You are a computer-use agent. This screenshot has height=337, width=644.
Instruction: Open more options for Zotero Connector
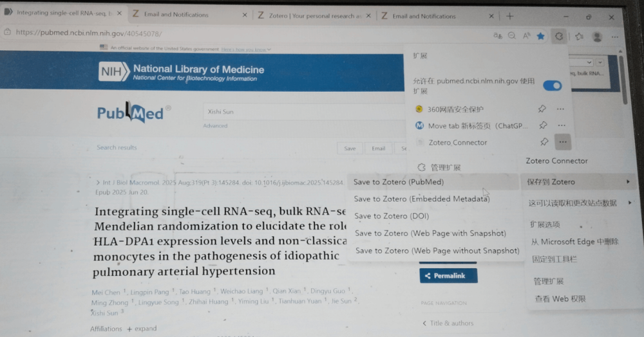tap(563, 142)
